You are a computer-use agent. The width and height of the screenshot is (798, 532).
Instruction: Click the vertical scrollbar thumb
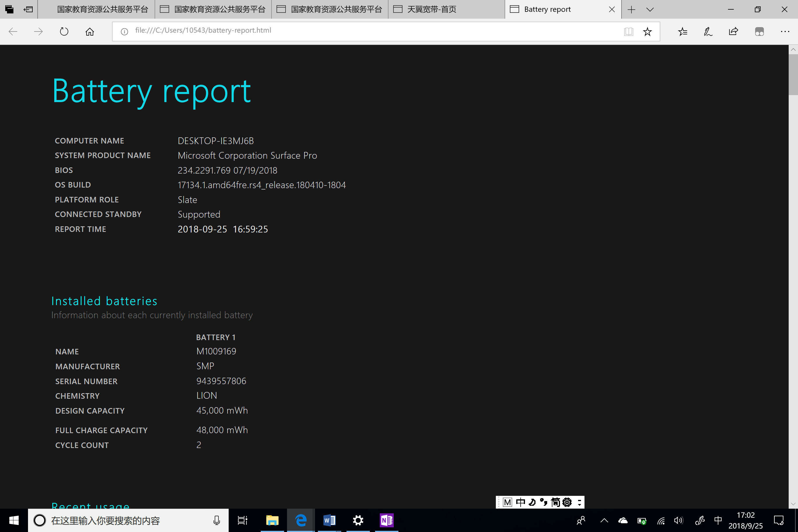(x=793, y=75)
